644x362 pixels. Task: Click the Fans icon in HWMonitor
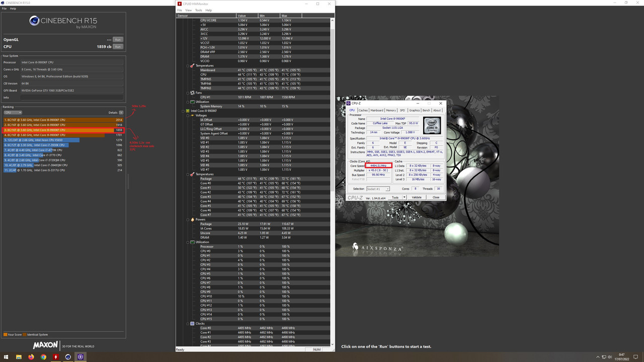(192, 93)
